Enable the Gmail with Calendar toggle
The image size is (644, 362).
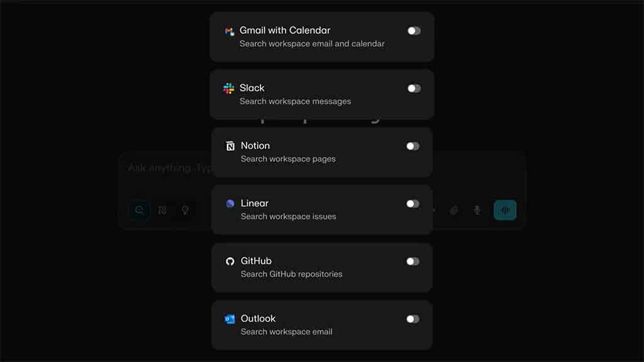click(x=414, y=30)
